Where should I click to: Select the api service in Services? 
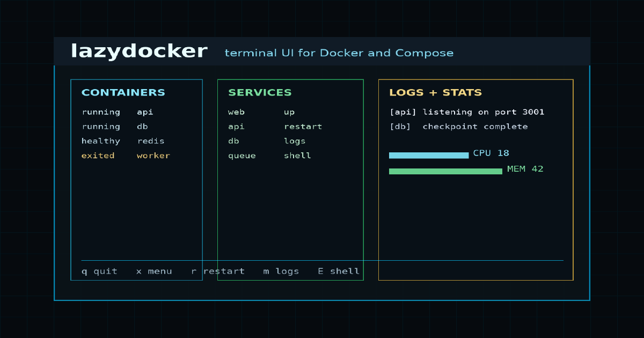click(236, 127)
